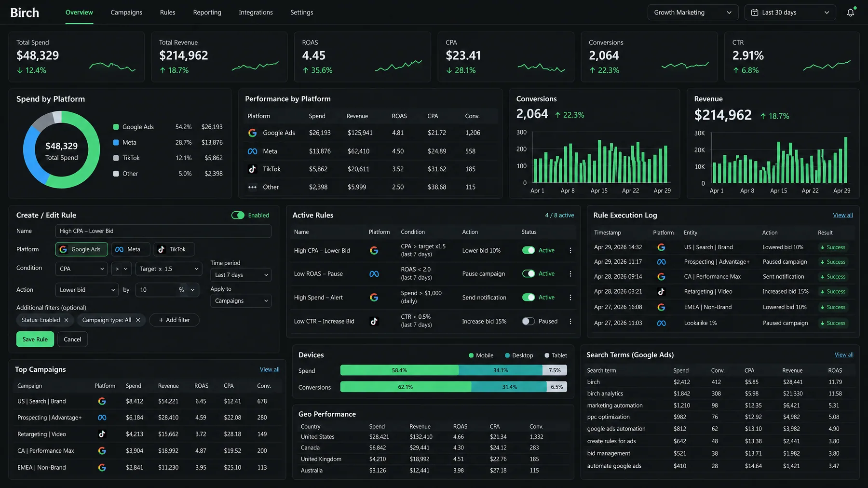
Task: Click the + Add filter button
Action: coord(174,320)
